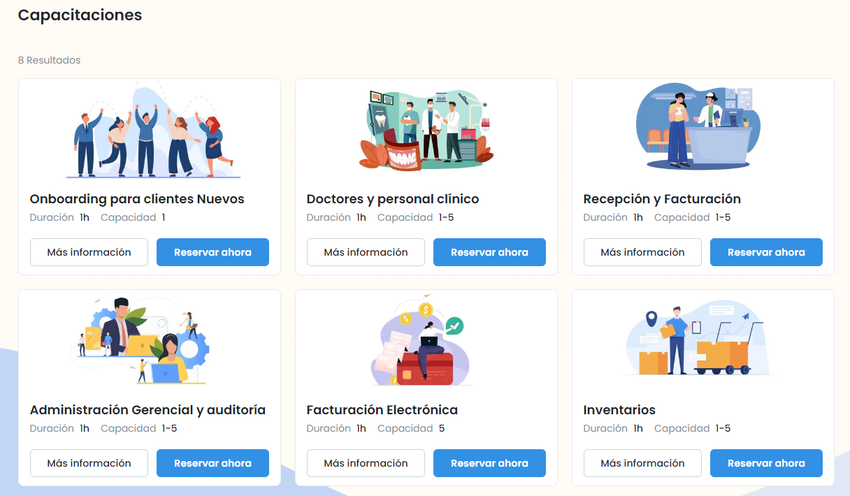Show more information for Doctores y personal clínico
This screenshot has height=496, width=850.
(366, 252)
